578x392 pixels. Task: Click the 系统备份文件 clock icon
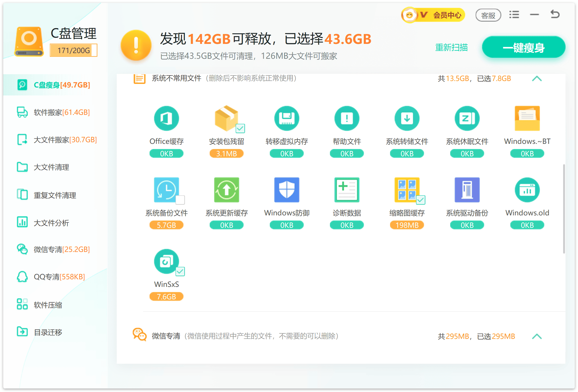166,190
